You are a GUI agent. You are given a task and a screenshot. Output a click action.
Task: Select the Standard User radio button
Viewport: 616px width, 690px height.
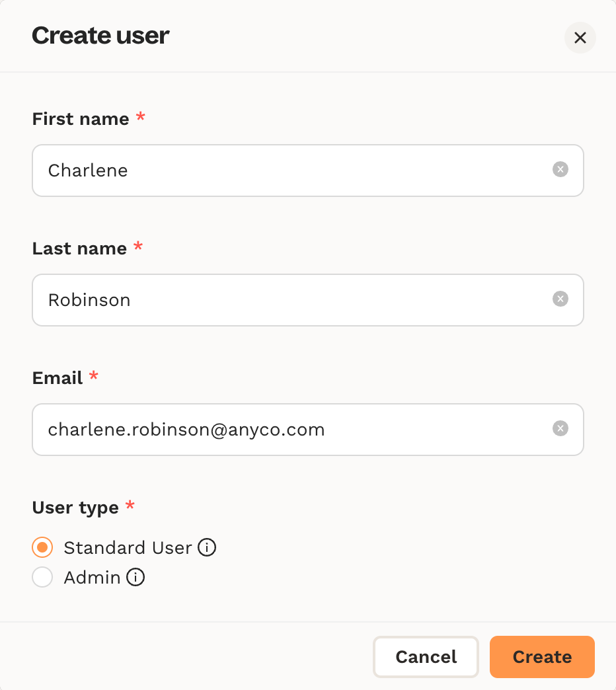pos(42,548)
